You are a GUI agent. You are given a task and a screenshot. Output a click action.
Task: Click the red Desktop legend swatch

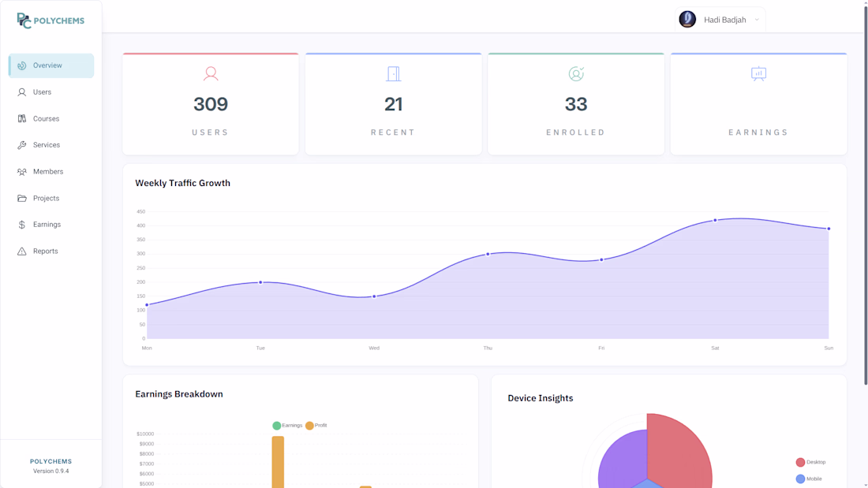pos(800,462)
